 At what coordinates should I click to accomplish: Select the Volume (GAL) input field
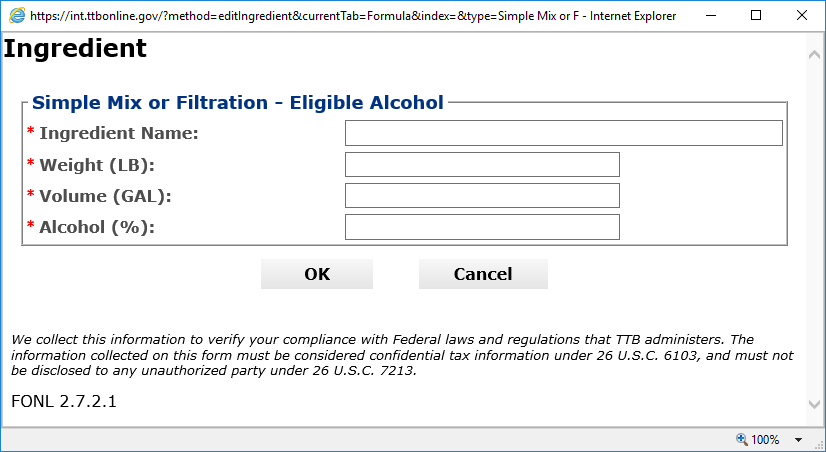click(x=482, y=196)
